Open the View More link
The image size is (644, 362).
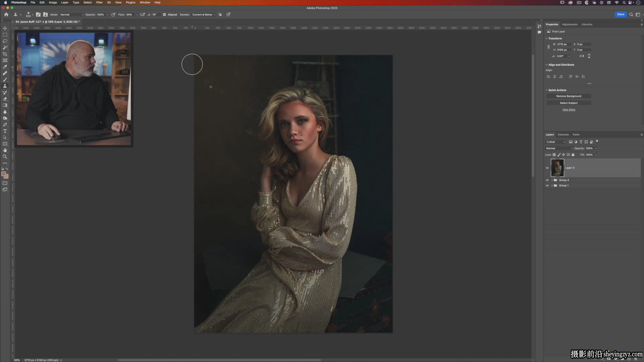click(x=569, y=110)
